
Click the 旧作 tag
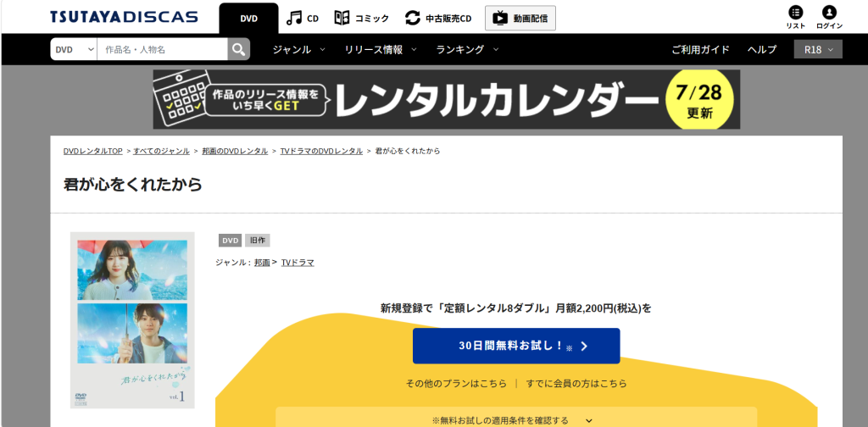[258, 241]
